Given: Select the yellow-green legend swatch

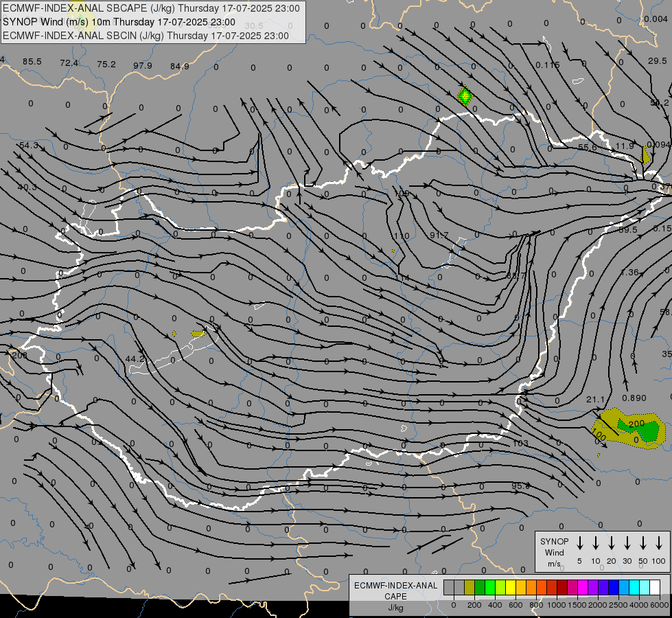Looking at the screenshot, I should 500,587.
